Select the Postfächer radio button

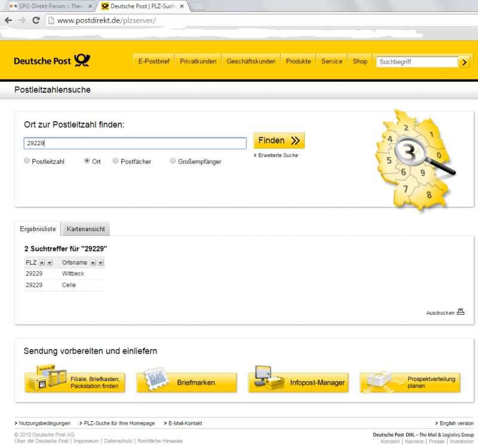tap(115, 161)
